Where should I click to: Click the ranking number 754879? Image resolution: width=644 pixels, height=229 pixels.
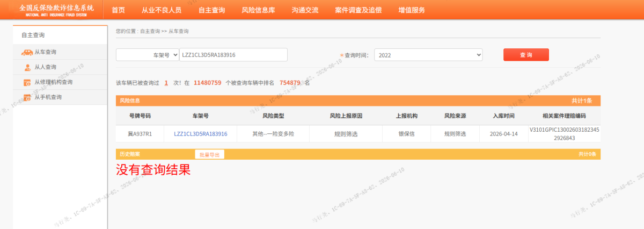point(290,83)
